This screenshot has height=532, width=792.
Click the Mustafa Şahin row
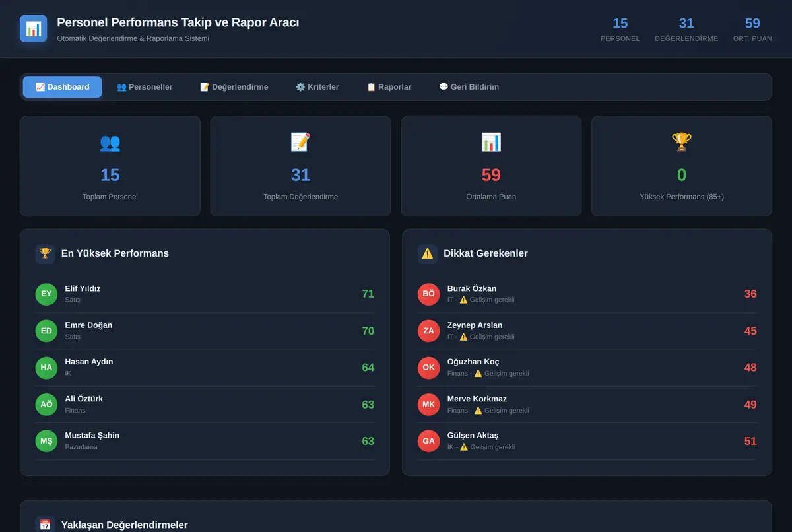(x=205, y=441)
